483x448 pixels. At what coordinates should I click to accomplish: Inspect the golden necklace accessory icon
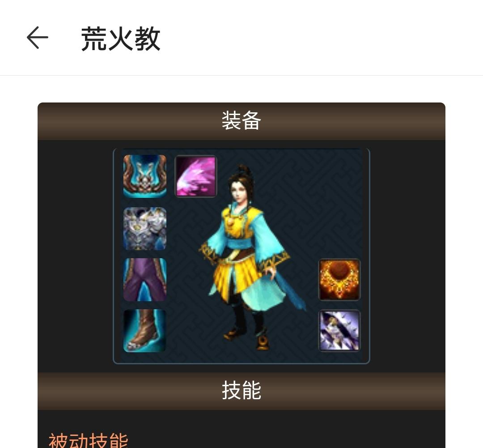tap(339, 280)
